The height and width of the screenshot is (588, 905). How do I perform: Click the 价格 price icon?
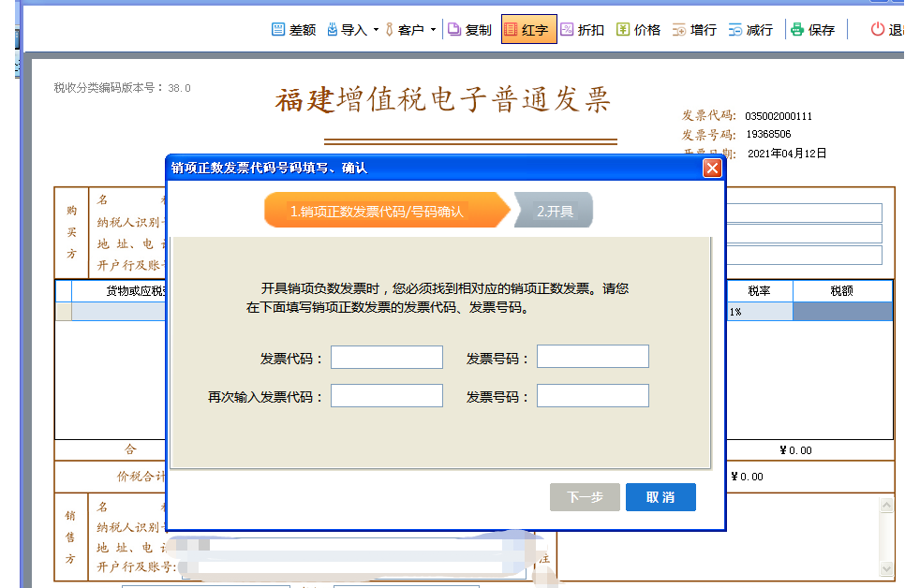(x=623, y=30)
